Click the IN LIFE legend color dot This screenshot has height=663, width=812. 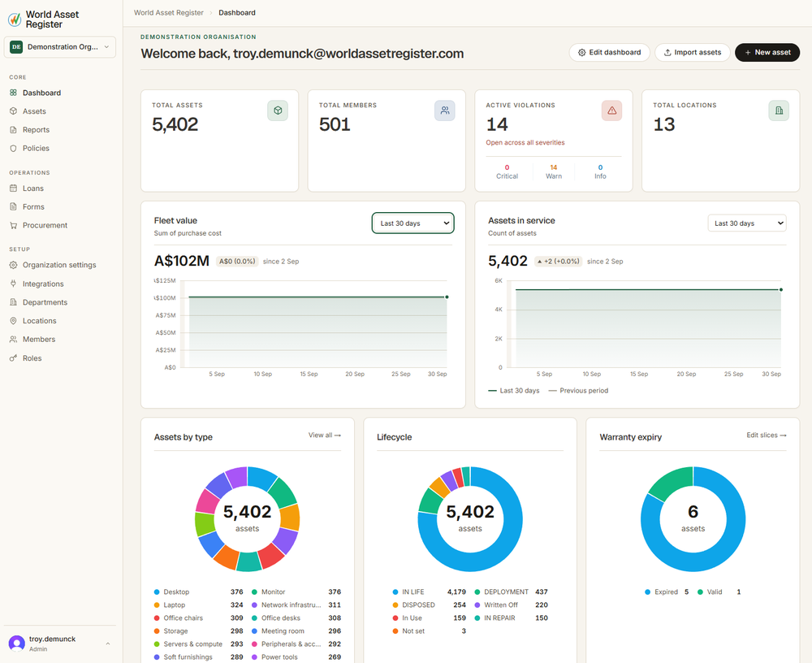click(x=395, y=592)
